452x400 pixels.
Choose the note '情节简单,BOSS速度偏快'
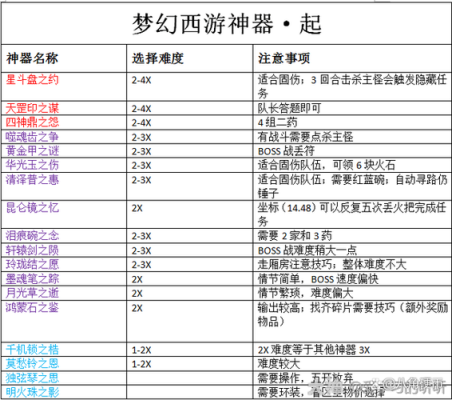pos(318,279)
